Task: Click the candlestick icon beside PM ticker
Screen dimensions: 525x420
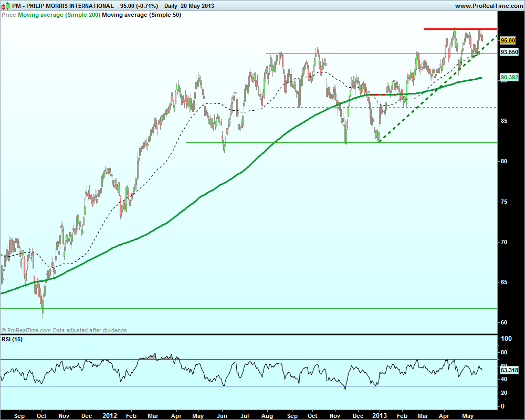Action: click(x=5, y=6)
